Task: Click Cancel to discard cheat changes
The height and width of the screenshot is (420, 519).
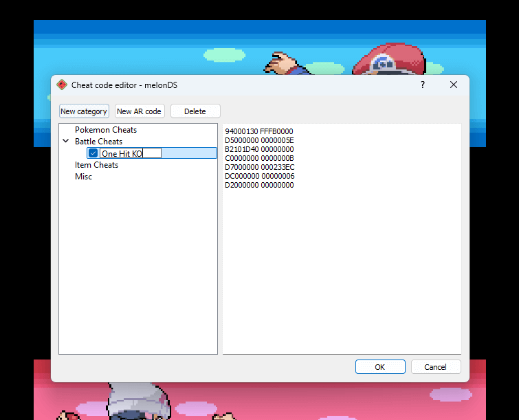Action: pos(435,367)
